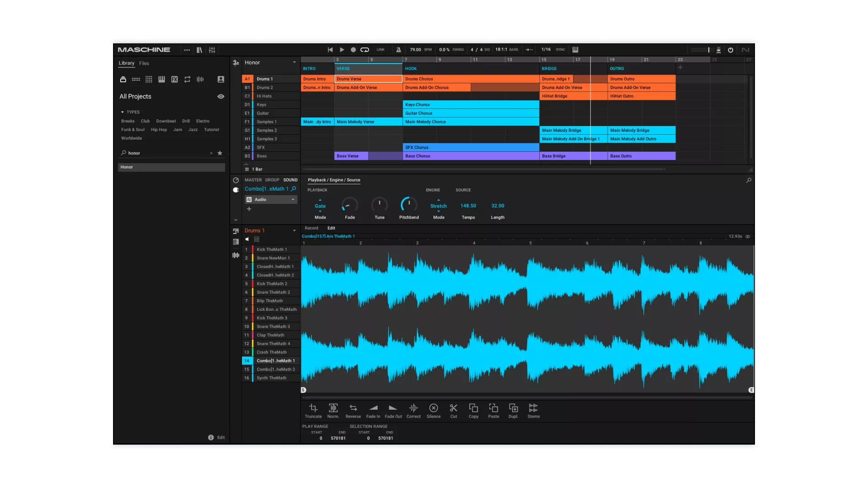The width and height of the screenshot is (868, 488).
Task: Click the Reverse icon in the sample editor
Action: [353, 409]
